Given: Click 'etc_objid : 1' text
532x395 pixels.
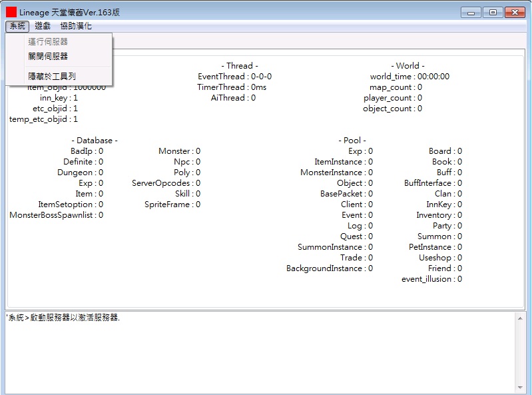Looking at the screenshot, I should [55, 109].
